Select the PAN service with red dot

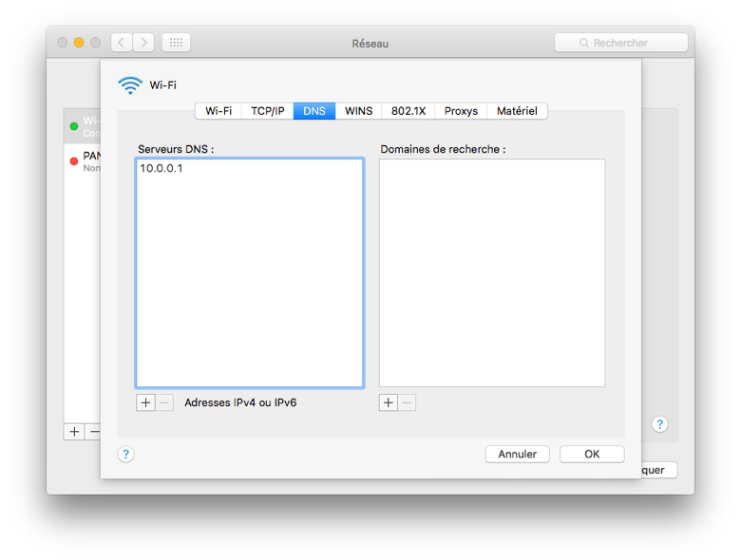tap(83, 161)
